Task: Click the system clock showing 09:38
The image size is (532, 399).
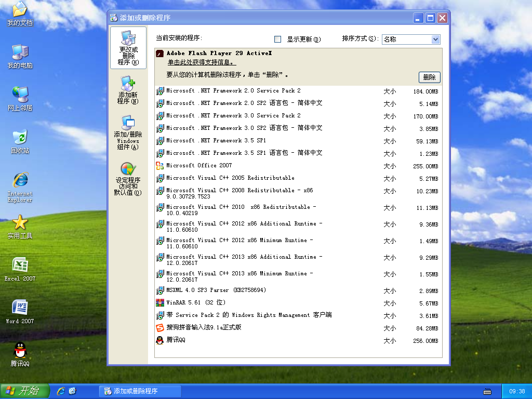Action: click(x=517, y=392)
